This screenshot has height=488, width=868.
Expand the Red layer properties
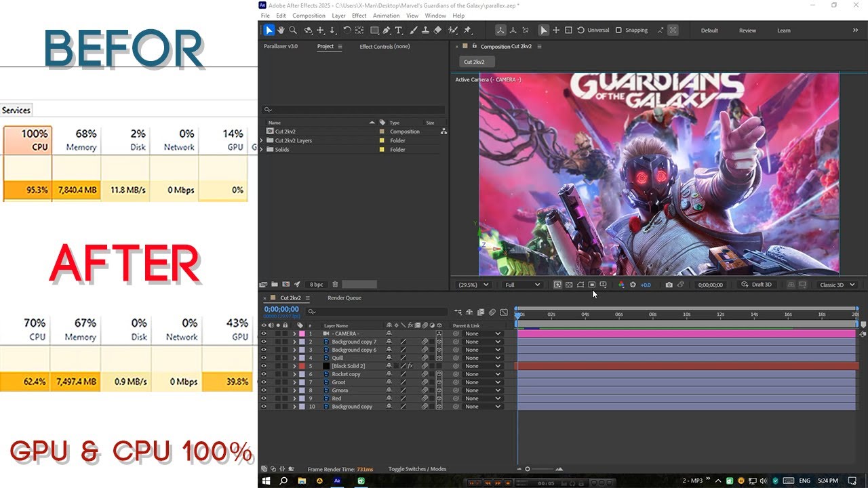pyautogui.click(x=294, y=399)
